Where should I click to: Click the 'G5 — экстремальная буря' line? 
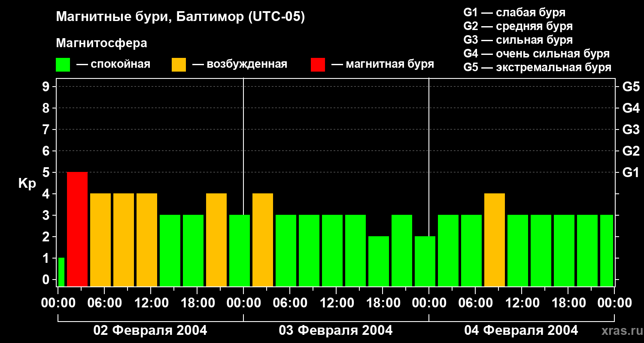pyautogui.click(x=538, y=67)
